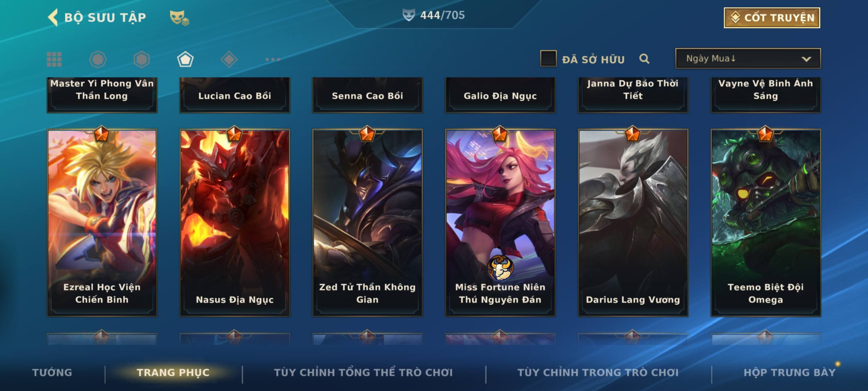Expand the Ngày Mua sort dropdown
Image resolution: width=868 pixels, height=391 pixels.
point(748,58)
